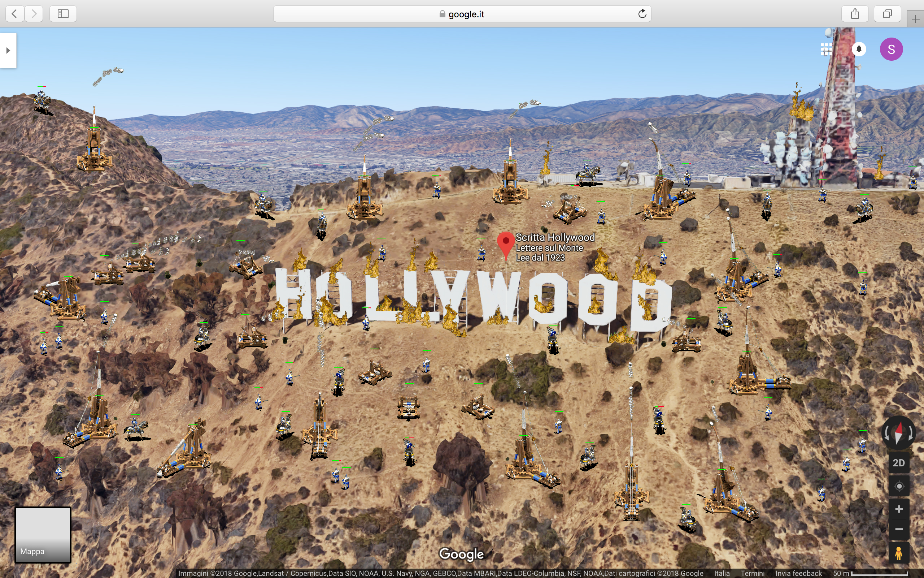Rotate view counterclockwise with left compass arrow
This screenshot has width=924, height=578.
pos(886,433)
